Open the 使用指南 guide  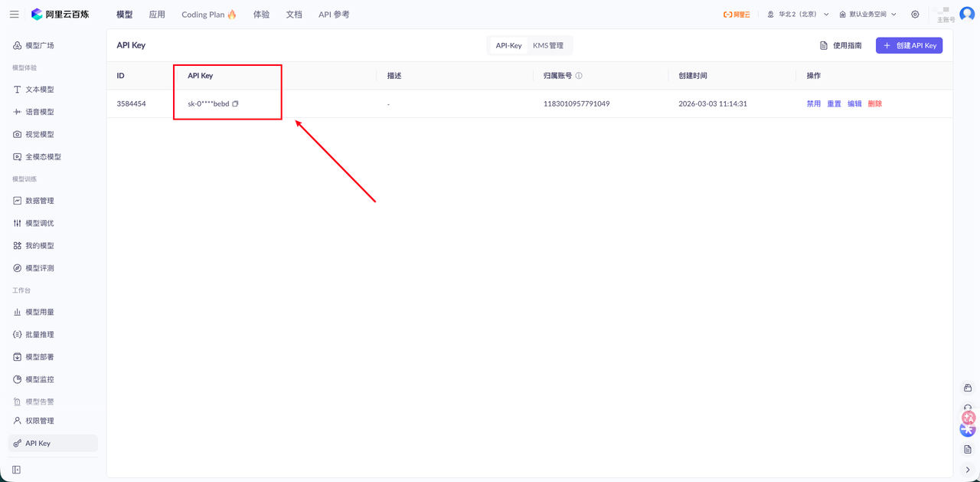click(x=841, y=46)
